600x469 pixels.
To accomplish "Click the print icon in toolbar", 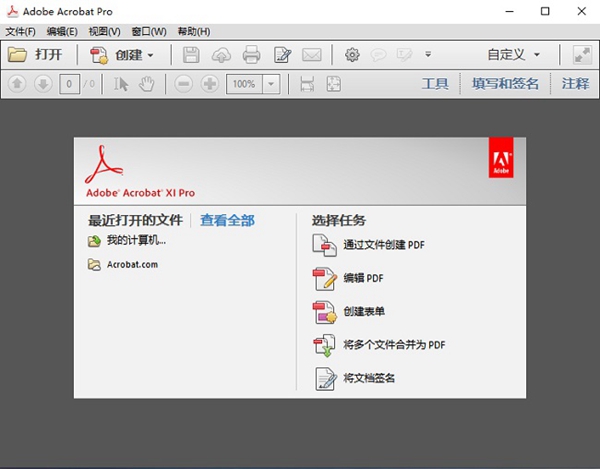I will tap(251, 55).
